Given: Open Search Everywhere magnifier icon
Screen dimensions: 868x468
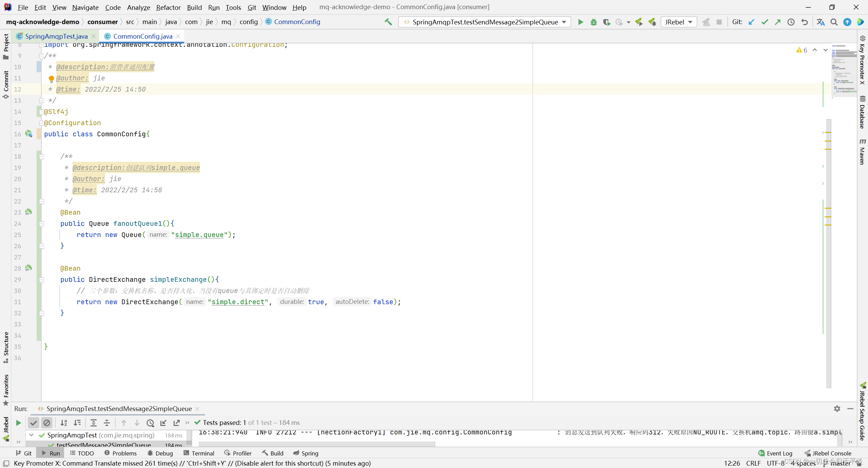Looking at the screenshot, I should [834, 22].
